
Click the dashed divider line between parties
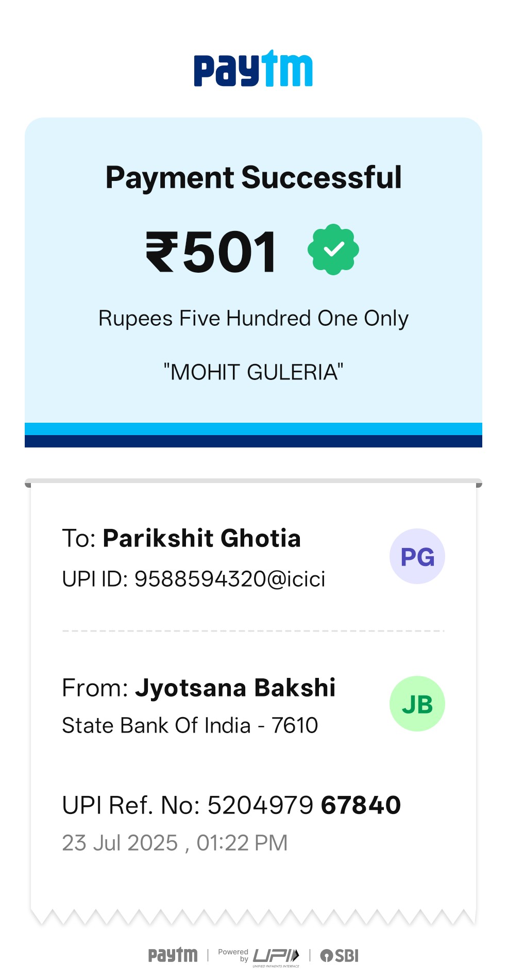253,630
